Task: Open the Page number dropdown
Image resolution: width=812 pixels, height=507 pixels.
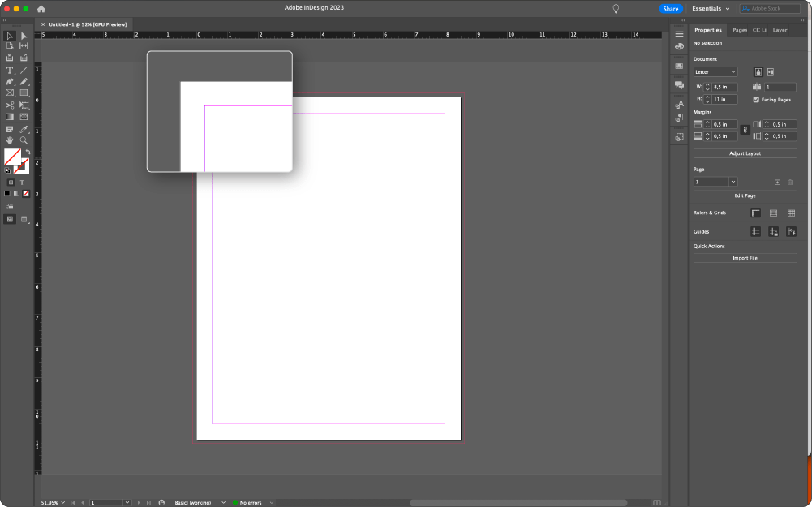Action: 714,180
